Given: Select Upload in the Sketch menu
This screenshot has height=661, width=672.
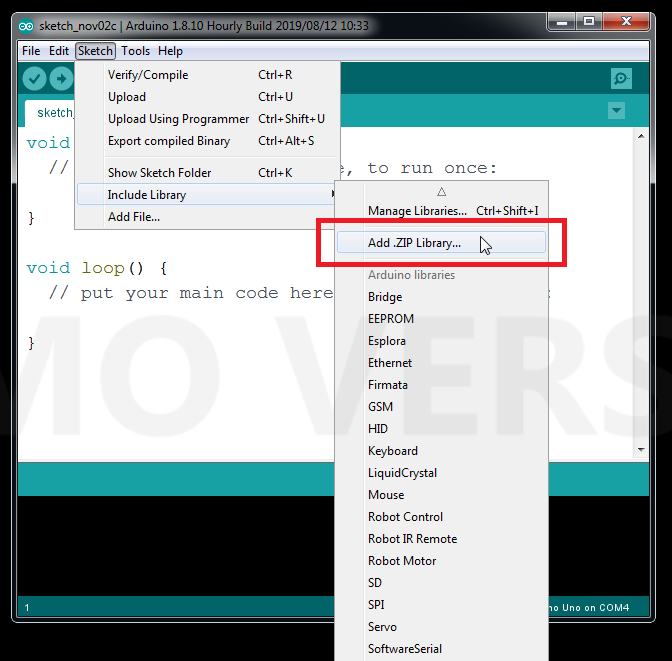Looking at the screenshot, I should point(207,97).
